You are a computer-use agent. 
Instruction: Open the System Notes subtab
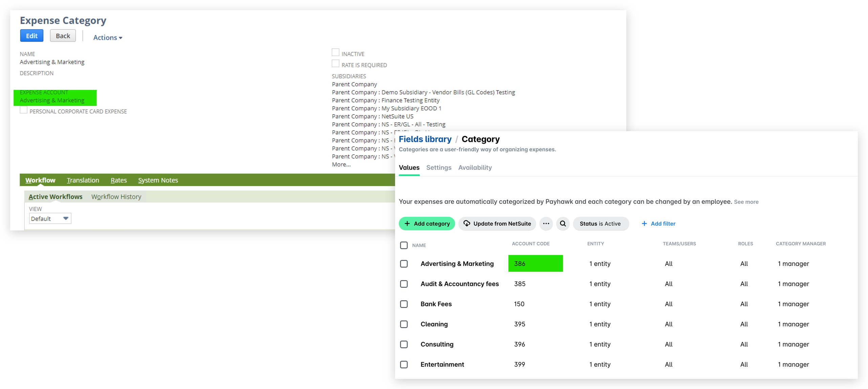coord(158,180)
